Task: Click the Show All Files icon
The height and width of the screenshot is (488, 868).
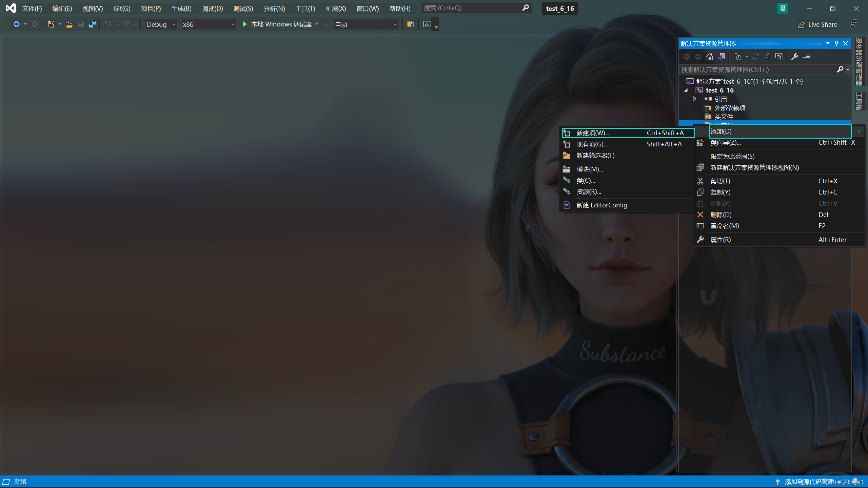Action: [779, 57]
